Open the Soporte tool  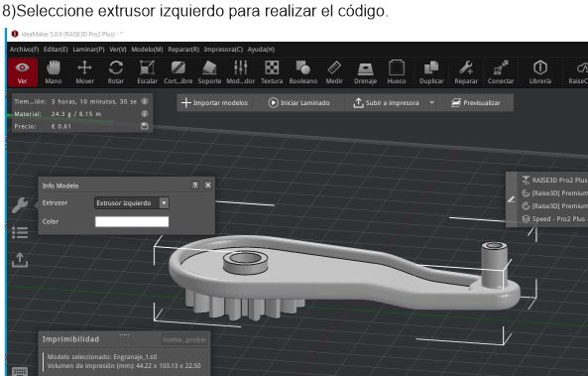pos(209,72)
